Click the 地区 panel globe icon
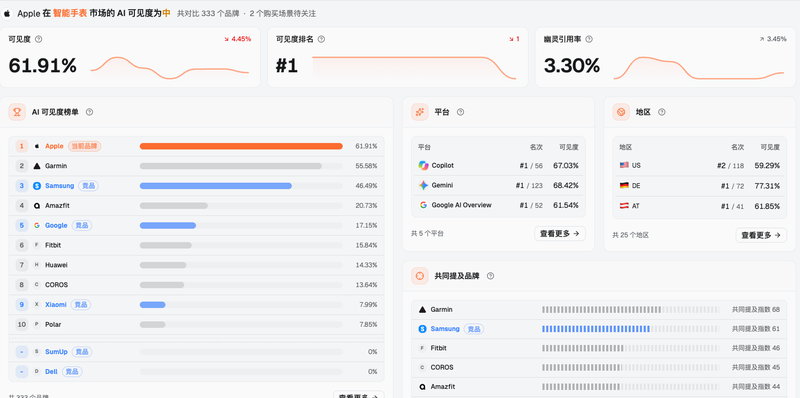Image resolution: width=800 pixels, height=398 pixels. click(x=621, y=112)
